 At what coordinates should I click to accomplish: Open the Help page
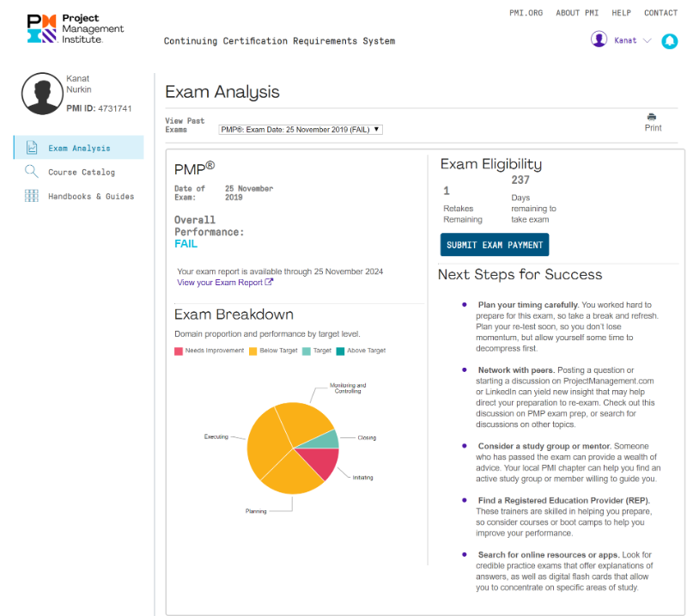click(621, 13)
